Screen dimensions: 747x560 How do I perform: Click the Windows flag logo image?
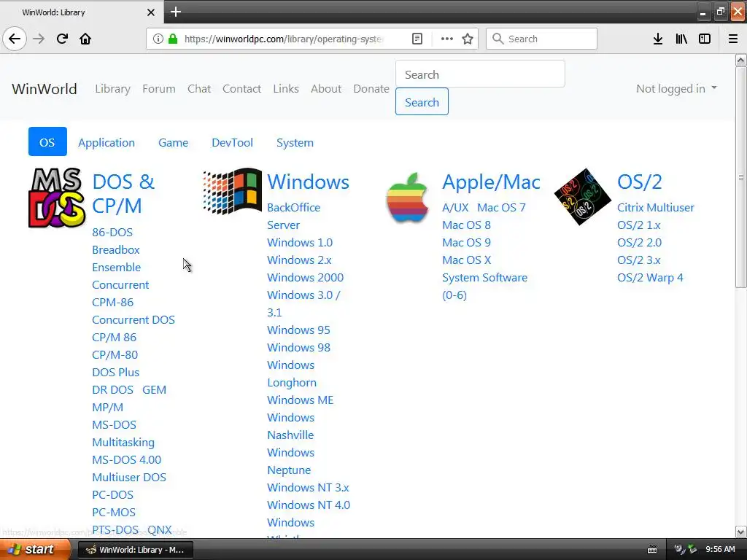232,190
